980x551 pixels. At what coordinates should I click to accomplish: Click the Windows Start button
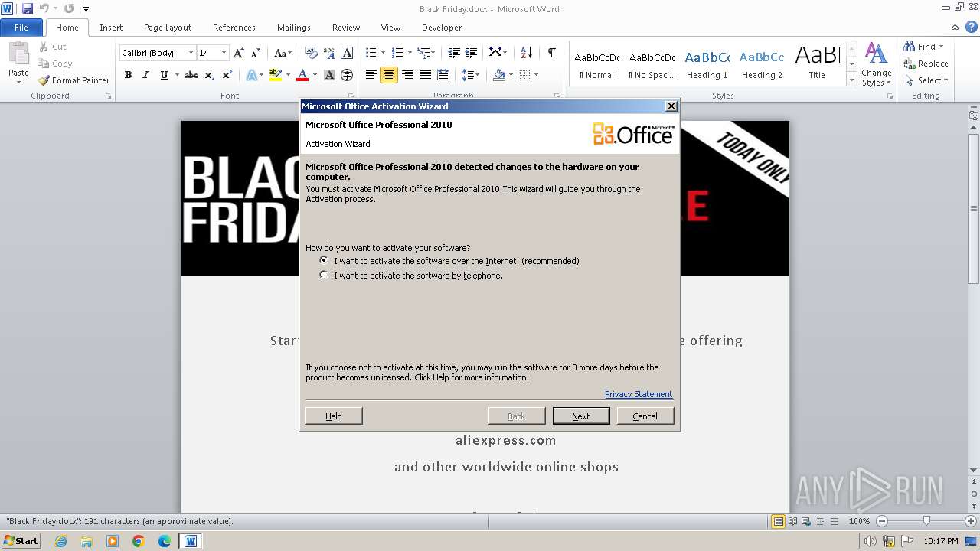click(x=21, y=541)
